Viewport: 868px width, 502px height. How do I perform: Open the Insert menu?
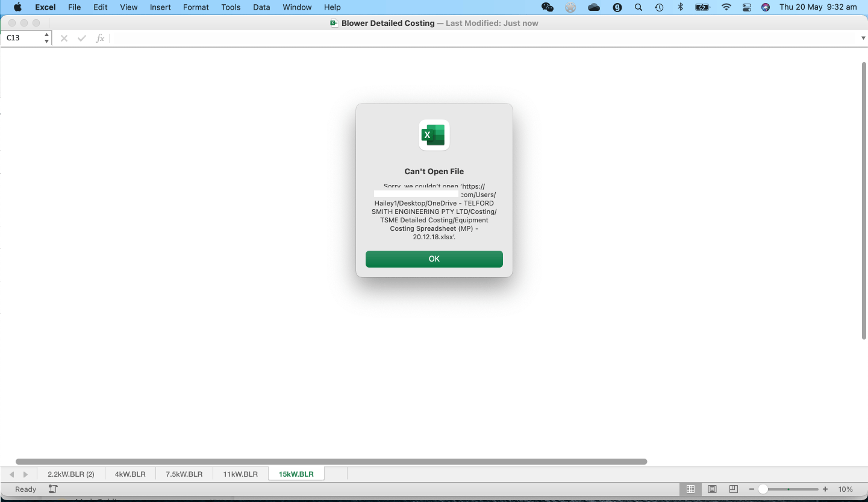(x=160, y=7)
